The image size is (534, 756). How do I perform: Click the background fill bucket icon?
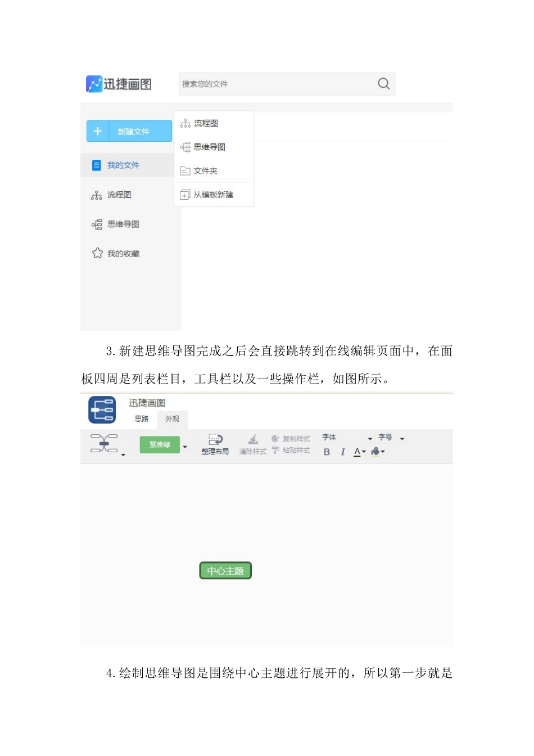(375, 452)
